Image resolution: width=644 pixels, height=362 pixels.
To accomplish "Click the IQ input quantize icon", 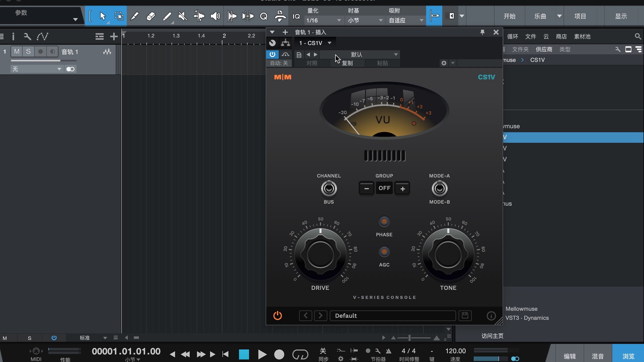I will pyautogui.click(x=296, y=16).
